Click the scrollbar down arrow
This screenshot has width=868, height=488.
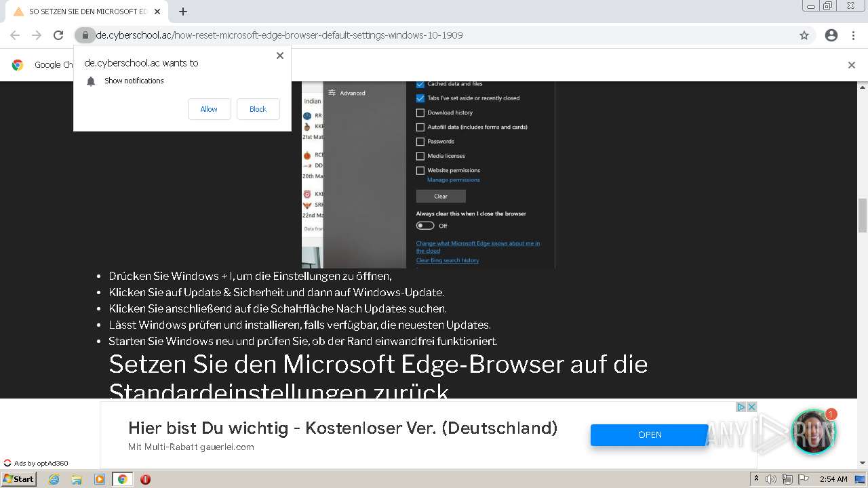(x=863, y=463)
